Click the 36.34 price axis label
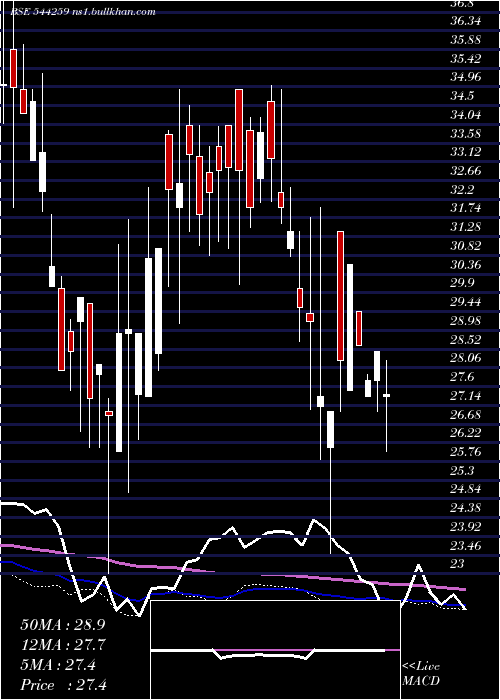Viewport: 500px width, 700px height. coord(466,21)
